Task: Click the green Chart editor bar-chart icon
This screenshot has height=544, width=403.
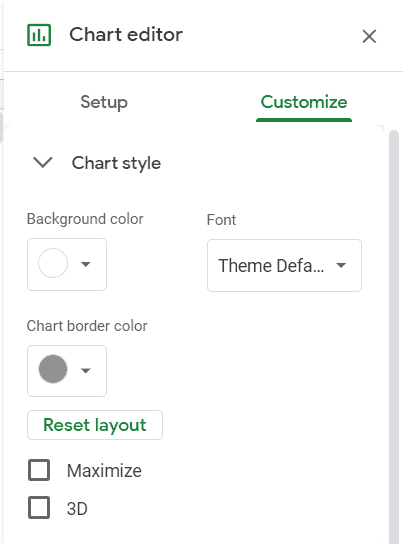Action: pos(39,35)
